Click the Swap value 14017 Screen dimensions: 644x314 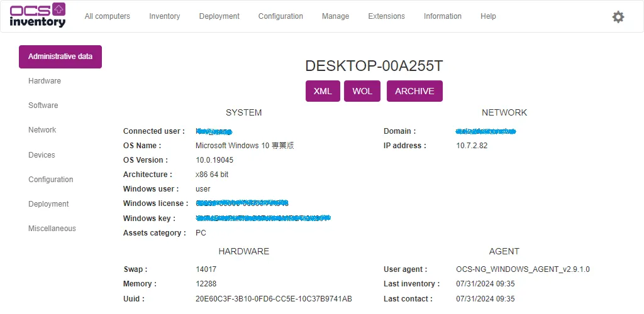click(206, 269)
